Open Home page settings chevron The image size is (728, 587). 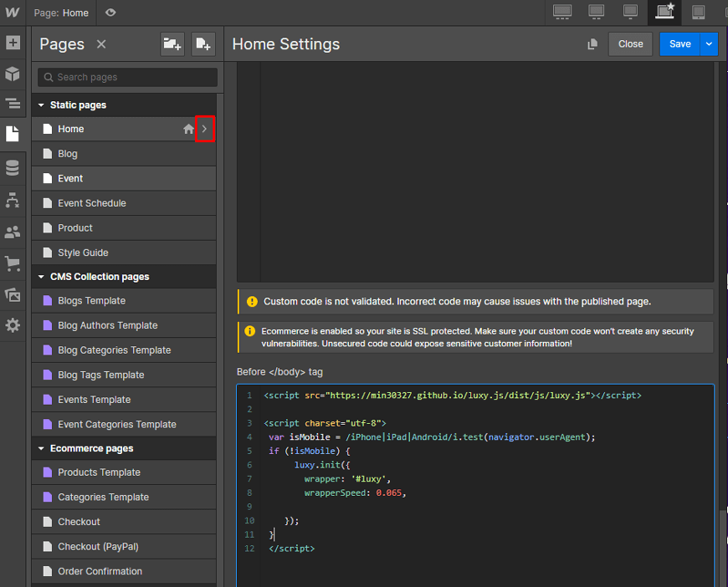point(205,129)
